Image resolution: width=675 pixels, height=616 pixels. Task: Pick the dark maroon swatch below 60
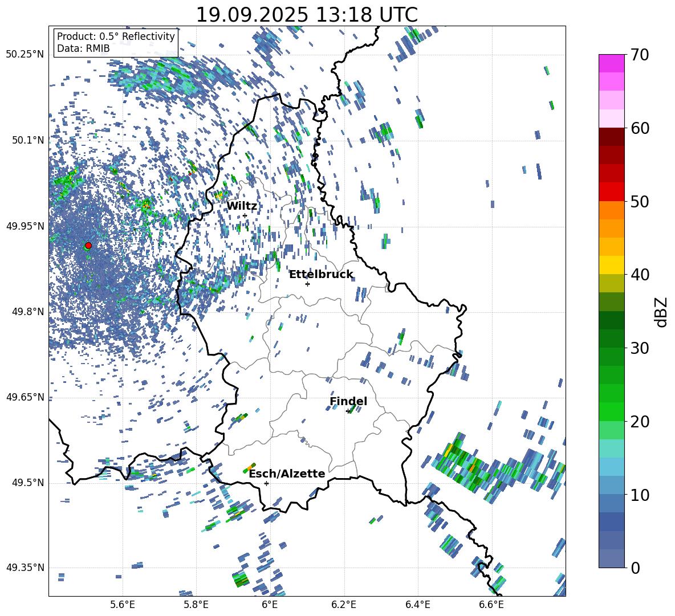coord(612,137)
